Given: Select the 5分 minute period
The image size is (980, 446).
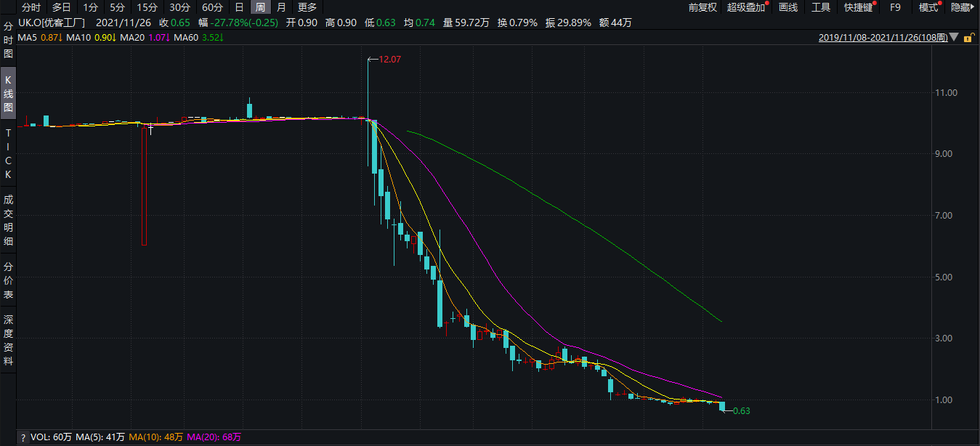Looking at the screenshot, I should pyautogui.click(x=117, y=7).
